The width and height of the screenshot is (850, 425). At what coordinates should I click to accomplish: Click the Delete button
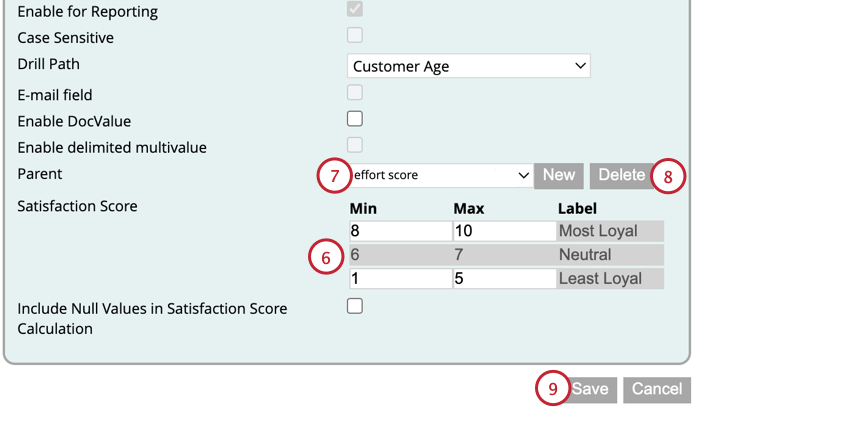620,175
